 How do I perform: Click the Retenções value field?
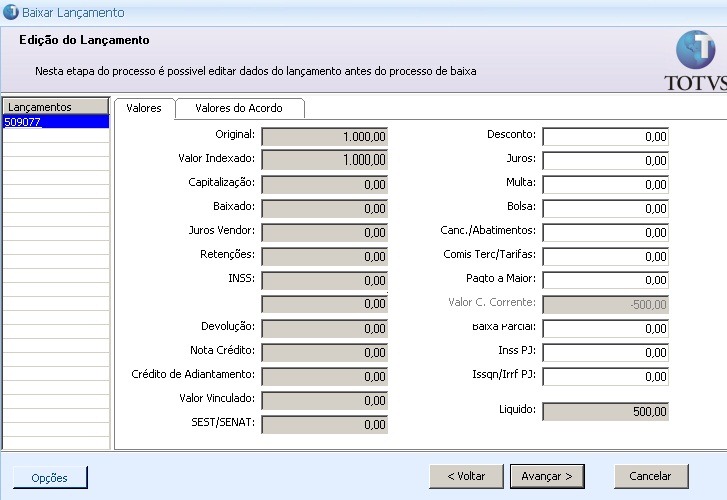coord(325,256)
